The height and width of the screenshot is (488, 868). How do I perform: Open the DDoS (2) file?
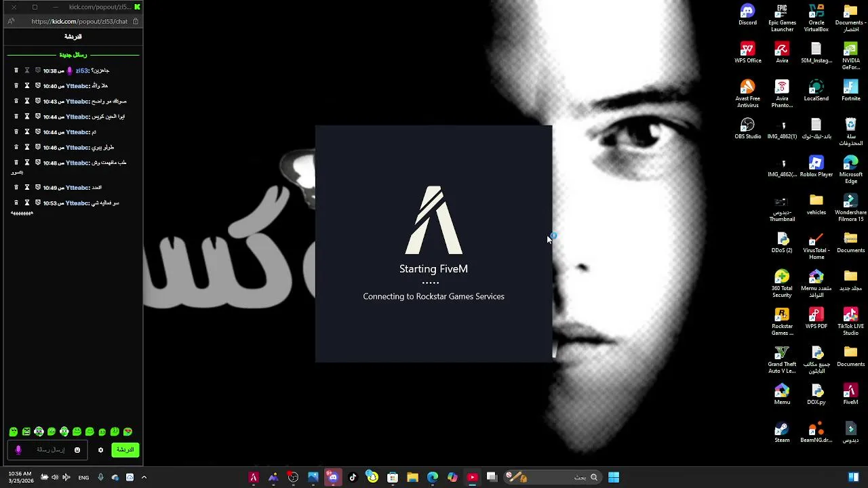782,243
